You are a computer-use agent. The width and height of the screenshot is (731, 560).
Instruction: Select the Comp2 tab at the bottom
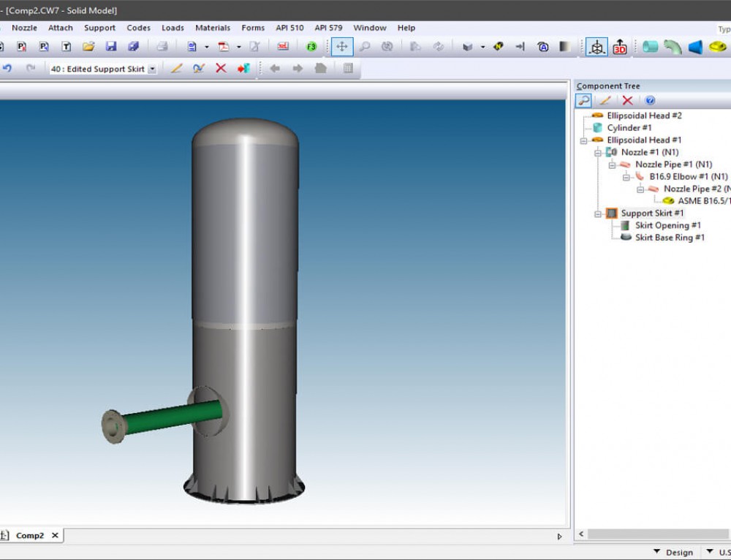(x=31, y=535)
